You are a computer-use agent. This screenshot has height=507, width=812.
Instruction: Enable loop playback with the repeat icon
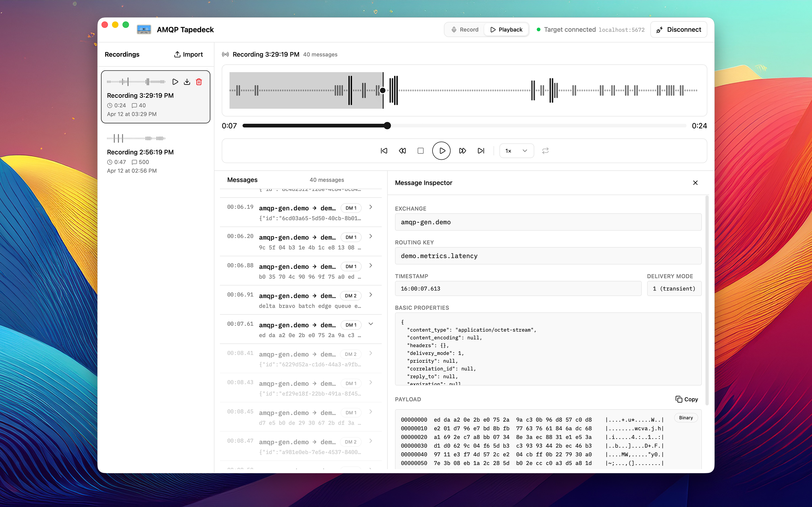point(545,151)
